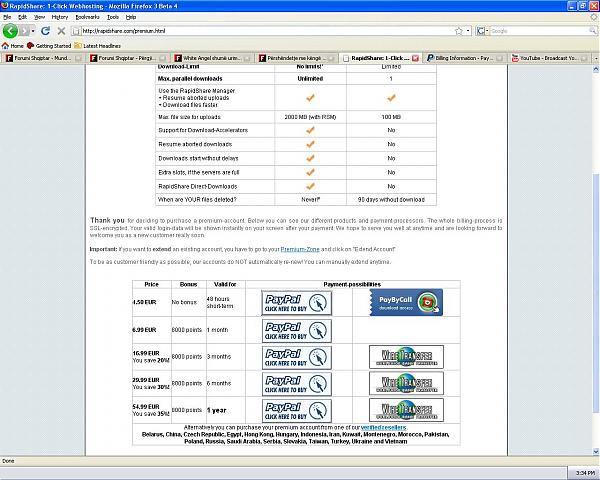
Task: Click the '90 days without download' cell
Action: pos(391,200)
